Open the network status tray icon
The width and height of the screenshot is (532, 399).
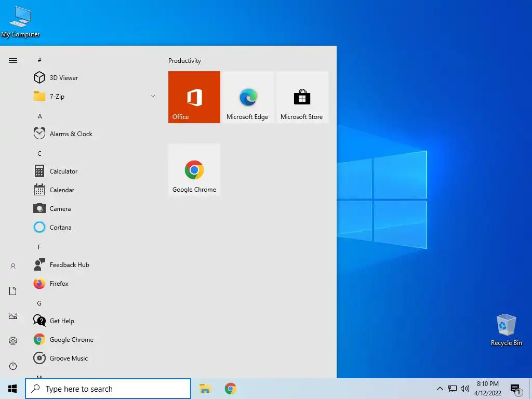coord(453,389)
